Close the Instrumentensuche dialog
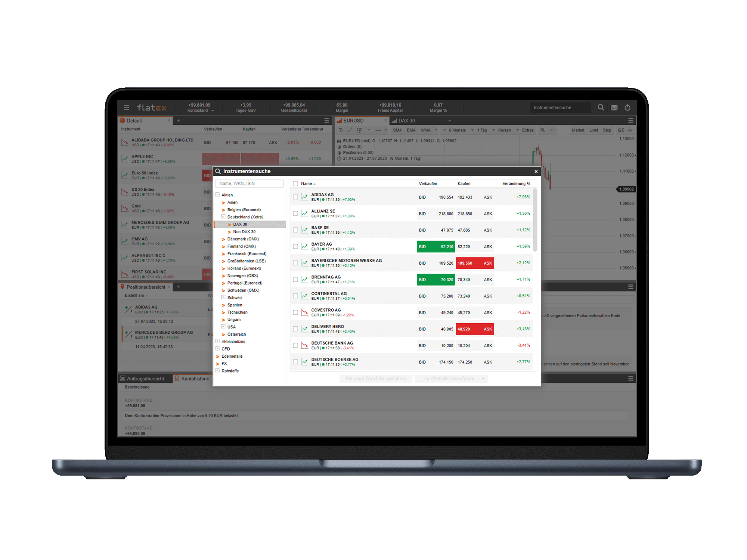Viewport: 747px width, 560px height. click(536, 171)
